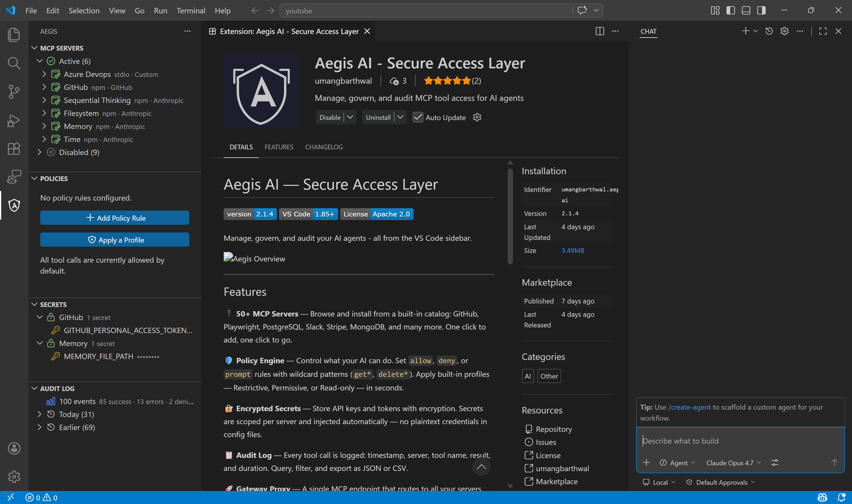Viewport: 852px width, 504px height.
Task: Open notifications bell in status bar
Action: (x=841, y=497)
